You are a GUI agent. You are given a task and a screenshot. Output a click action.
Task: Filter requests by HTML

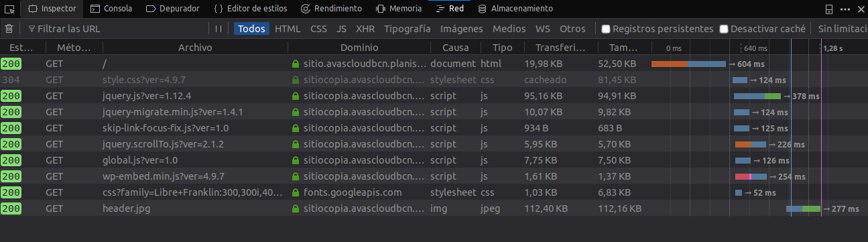pyautogui.click(x=288, y=29)
